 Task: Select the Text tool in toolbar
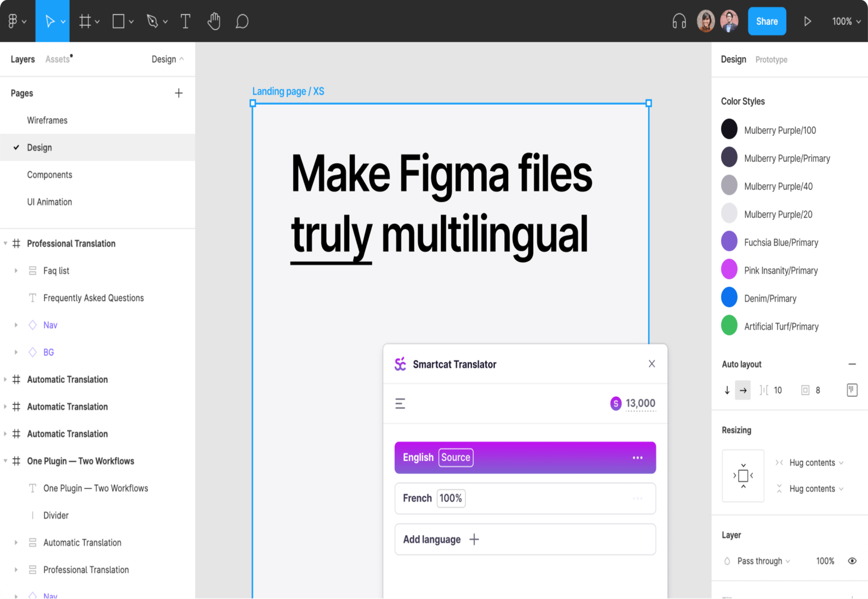pos(185,22)
